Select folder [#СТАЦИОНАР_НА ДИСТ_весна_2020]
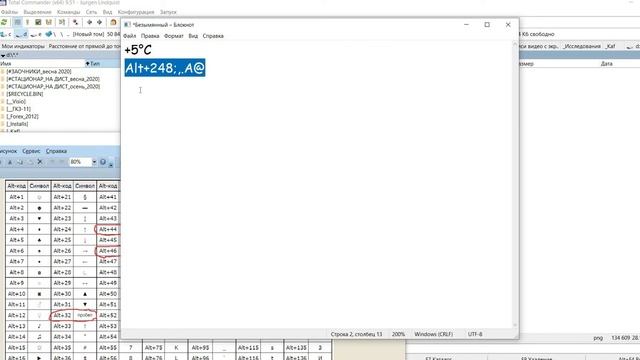The image size is (640, 360). [x=53, y=79]
